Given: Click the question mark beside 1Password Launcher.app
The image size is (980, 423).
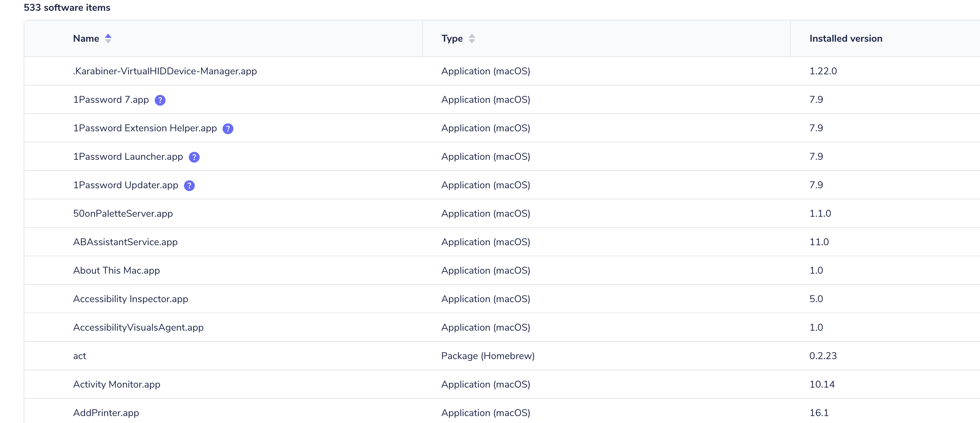Looking at the screenshot, I should (x=194, y=157).
